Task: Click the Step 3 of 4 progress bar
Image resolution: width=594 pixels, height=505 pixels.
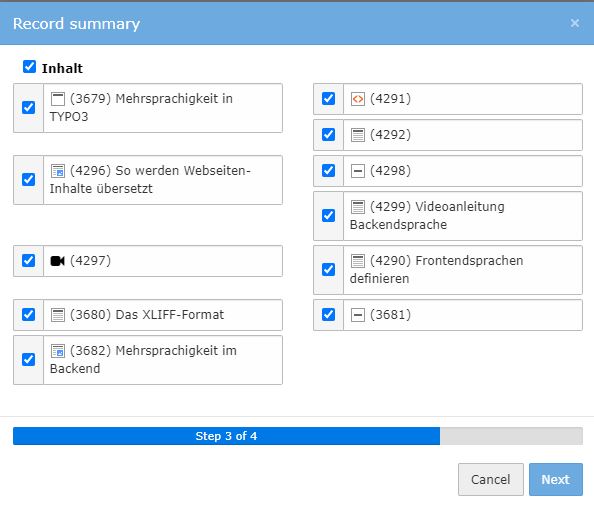Action: pos(298,436)
